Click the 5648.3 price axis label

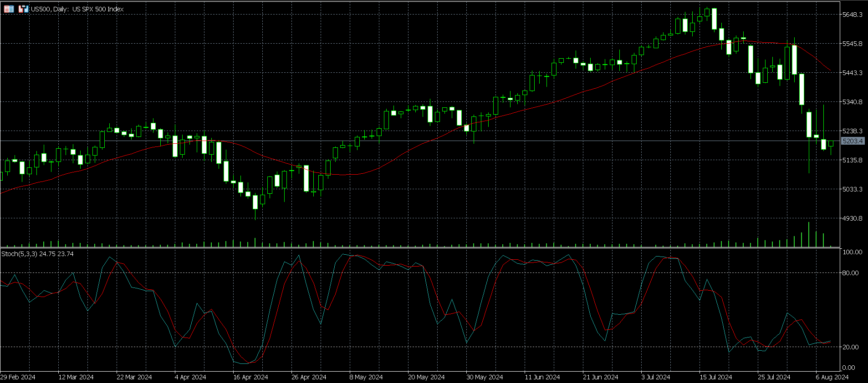tap(852, 15)
